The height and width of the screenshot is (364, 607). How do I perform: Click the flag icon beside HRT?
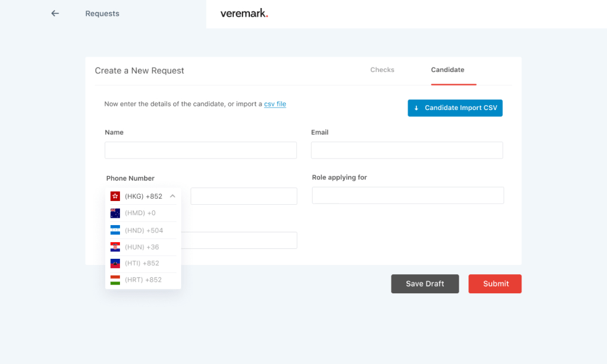[x=115, y=280]
